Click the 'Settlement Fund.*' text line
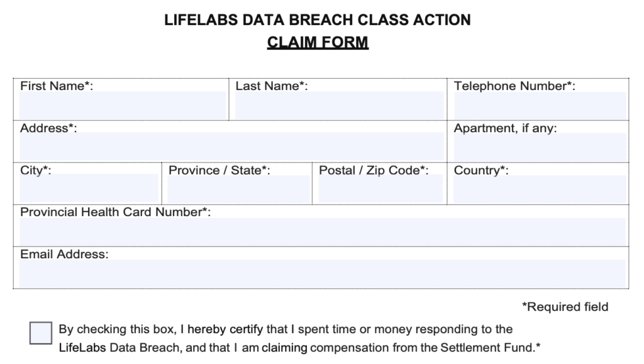 click(491, 348)
